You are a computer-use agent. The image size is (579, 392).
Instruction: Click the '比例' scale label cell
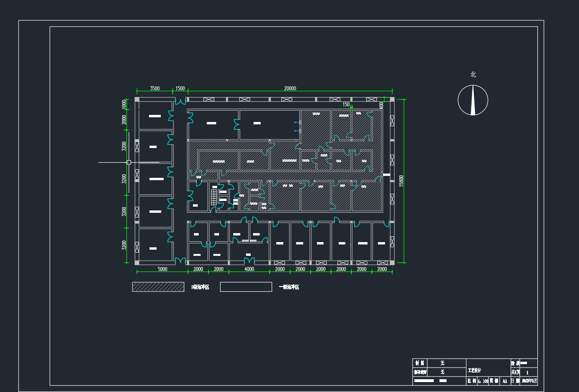pyautogui.click(x=472, y=381)
